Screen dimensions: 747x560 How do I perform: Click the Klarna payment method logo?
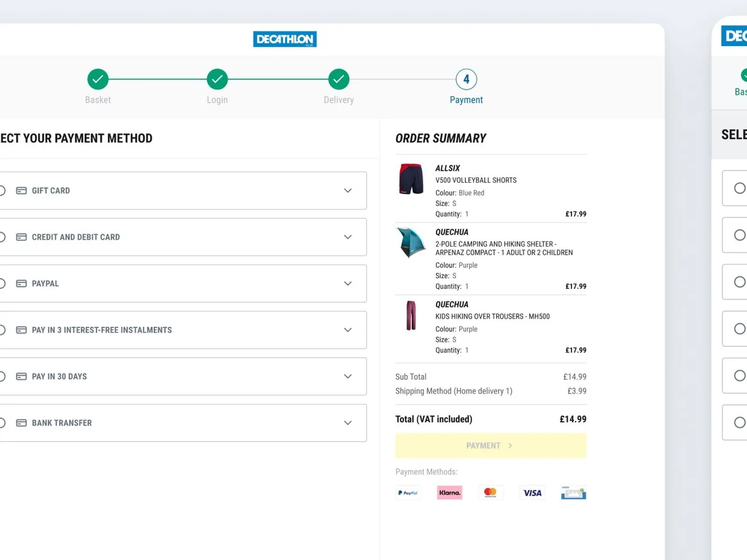pos(449,493)
